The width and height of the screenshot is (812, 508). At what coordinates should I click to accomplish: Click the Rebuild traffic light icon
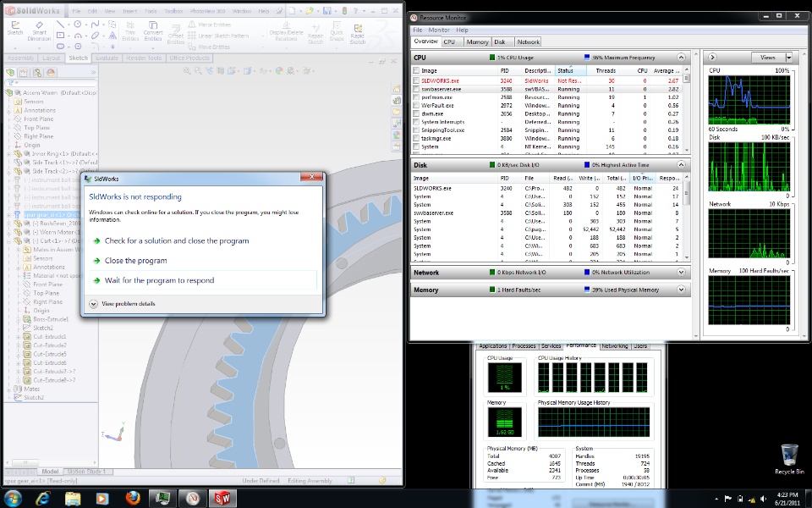[344, 10]
